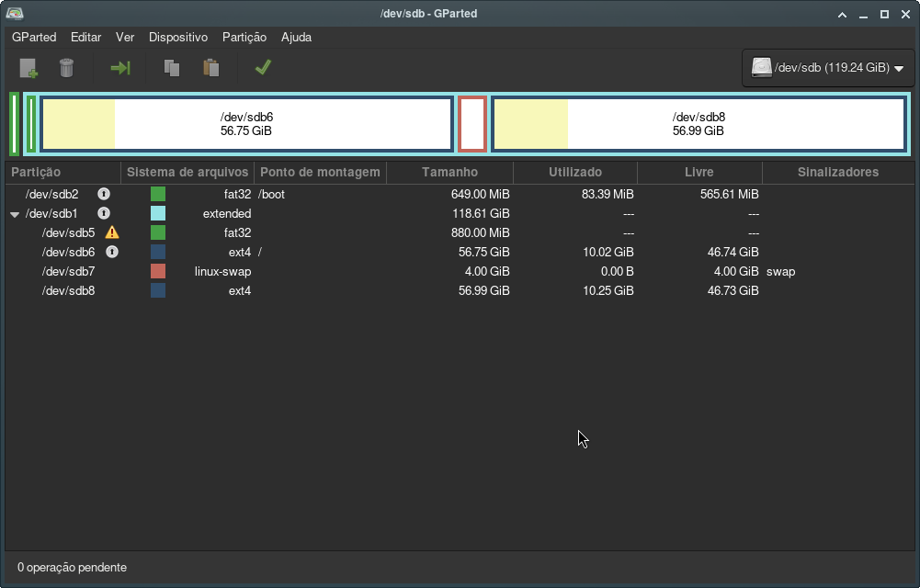
Task: Click the info icon beside /dev/sdb2
Action: tap(104, 194)
